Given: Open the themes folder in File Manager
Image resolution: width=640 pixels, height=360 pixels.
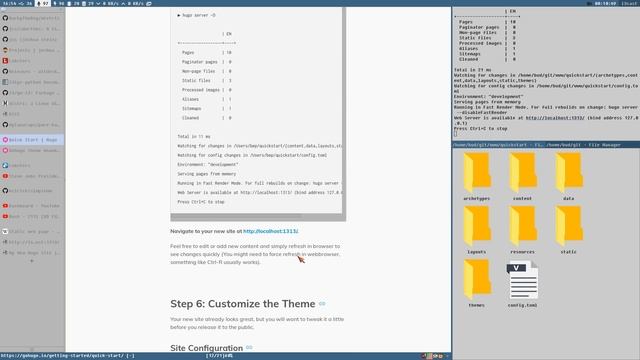Looking at the screenshot, I should 477,280.
